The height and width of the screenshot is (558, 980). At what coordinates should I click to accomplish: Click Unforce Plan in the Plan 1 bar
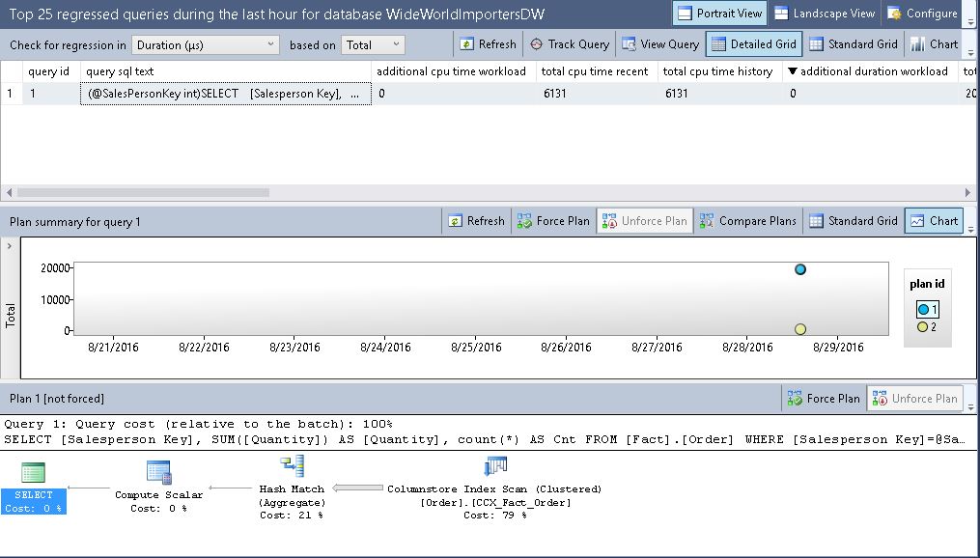click(915, 398)
